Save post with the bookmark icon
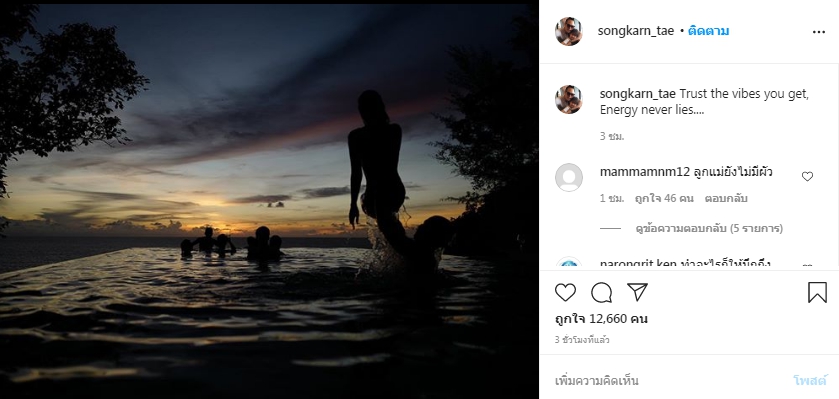Image resolution: width=839 pixels, height=399 pixels. click(x=817, y=293)
